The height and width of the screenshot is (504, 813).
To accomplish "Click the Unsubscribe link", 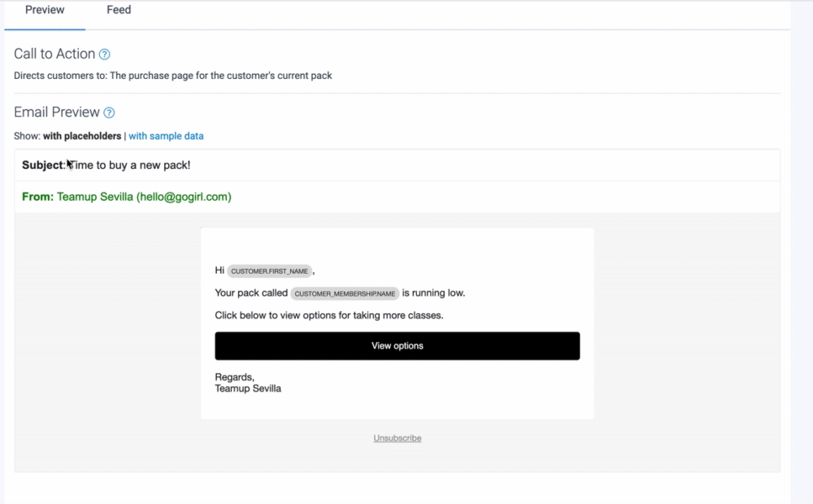I will pos(397,438).
